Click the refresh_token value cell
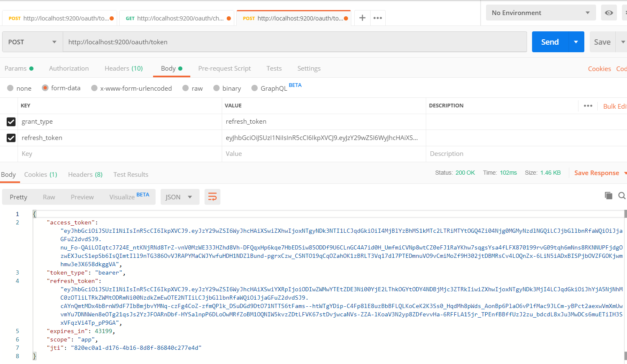Screen dimensions: 627x364 (x=324, y=138)
